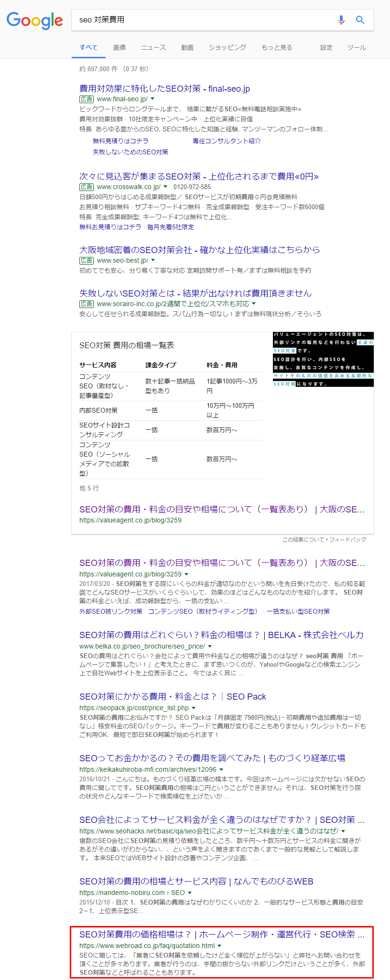Viewport: 390px width, 980px height.
Task: Open the 設定 menu
Action: 326,47
